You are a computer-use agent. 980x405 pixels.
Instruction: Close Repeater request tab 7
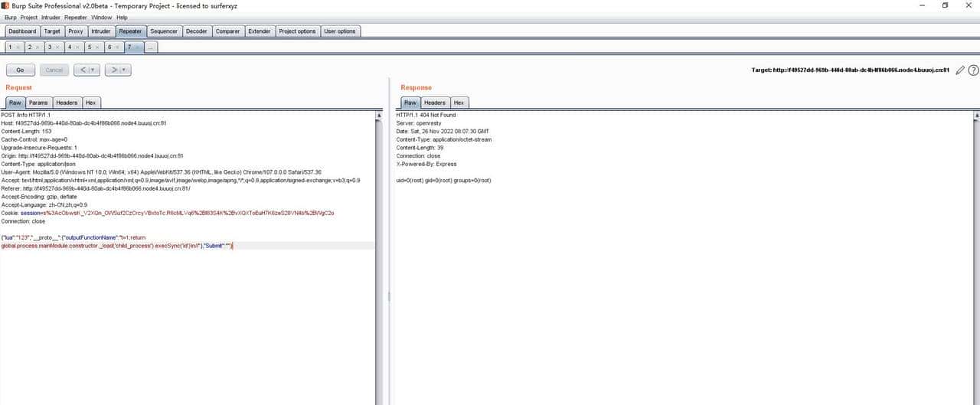coord(138,47)
